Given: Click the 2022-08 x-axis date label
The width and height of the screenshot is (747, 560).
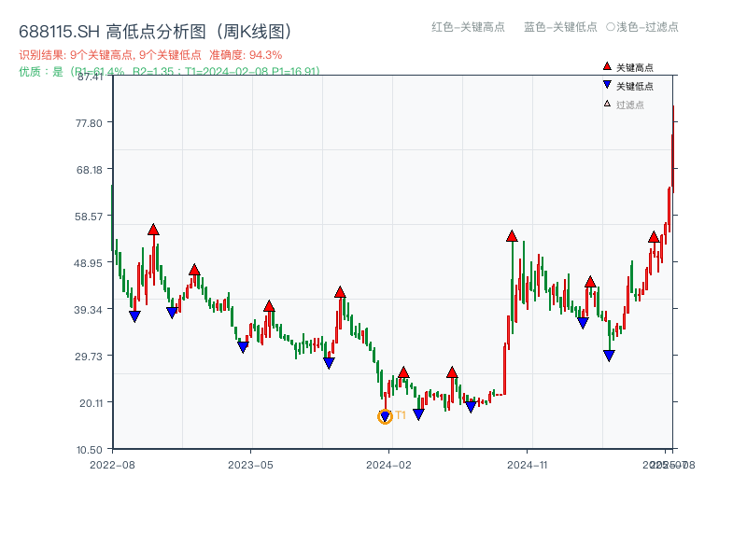Looking at the screenshot, I should [x=112, y=465].
